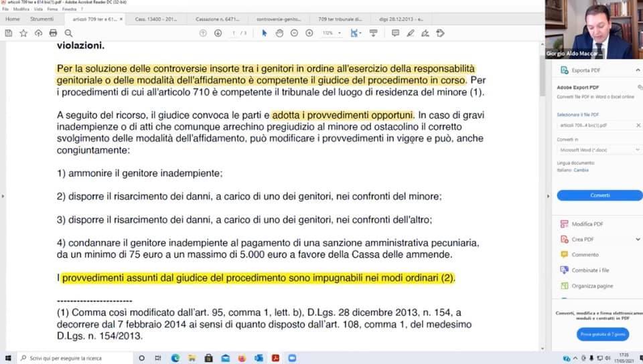This screenshot has height=364, width=643.
Task: Open the File menu
Action: 5,9
